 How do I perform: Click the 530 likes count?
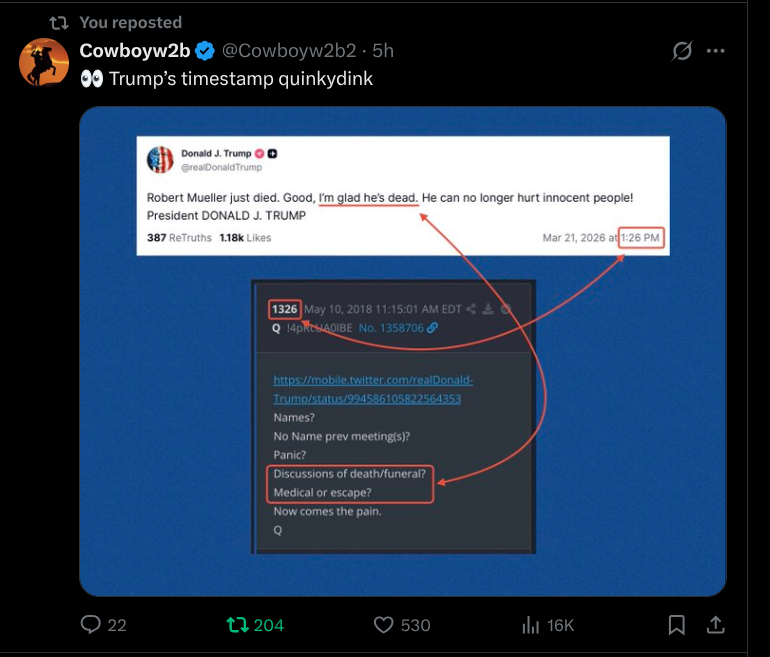(x=415, y=625)
